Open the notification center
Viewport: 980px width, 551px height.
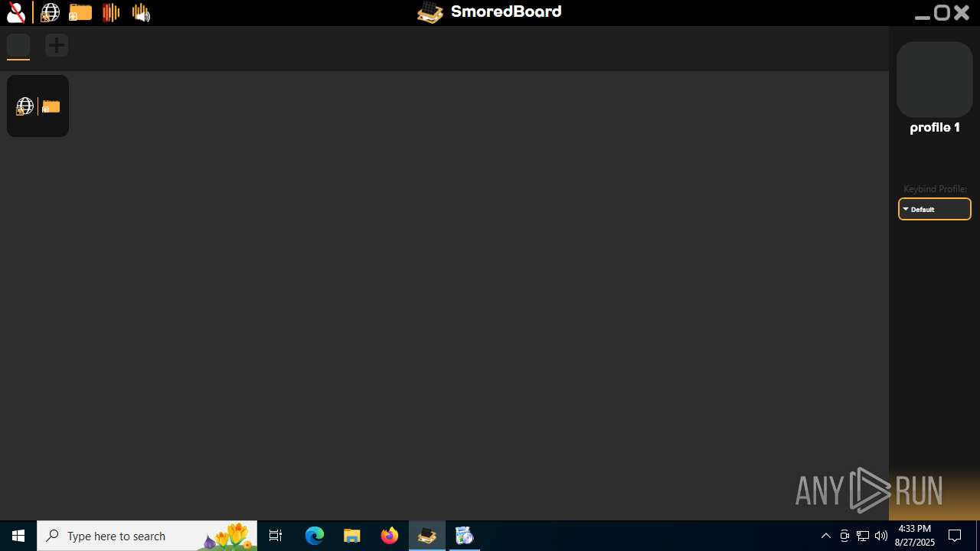[955, 536]
